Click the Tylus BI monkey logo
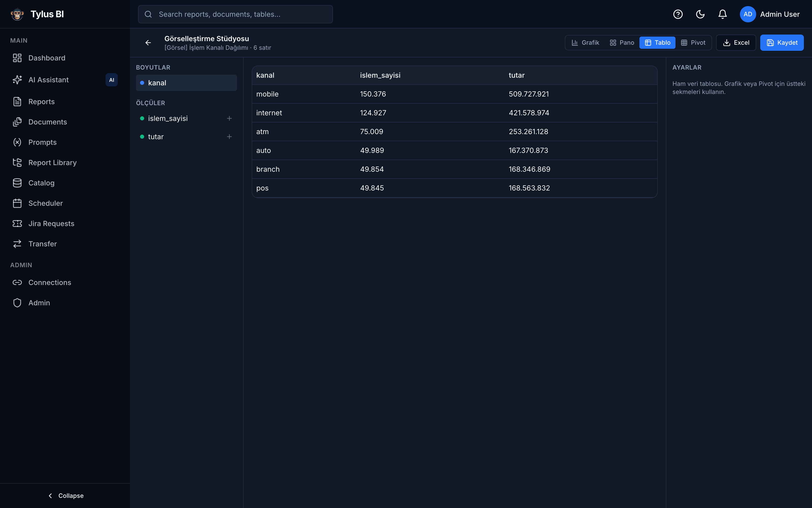Viewport: 812px width, 508px height. tap(17, 14)
